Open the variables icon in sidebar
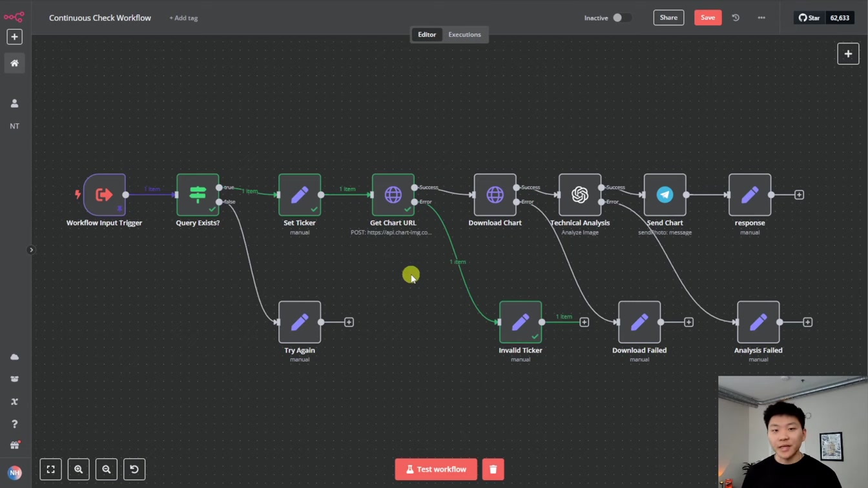Viewport: 868px width, 488px height. pyautogui.click(x=14, y=402)
